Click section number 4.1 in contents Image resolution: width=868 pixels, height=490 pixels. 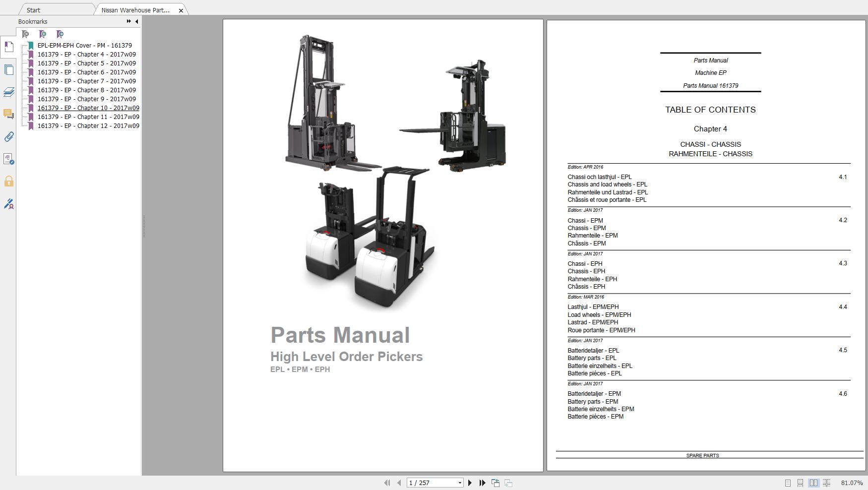tap(843, 177)
